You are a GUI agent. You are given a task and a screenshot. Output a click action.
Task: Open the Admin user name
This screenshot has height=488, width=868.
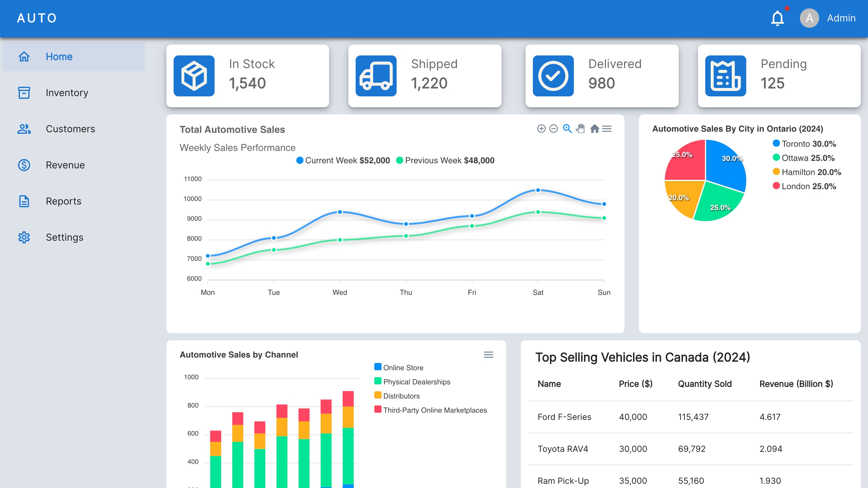point(841,18)
